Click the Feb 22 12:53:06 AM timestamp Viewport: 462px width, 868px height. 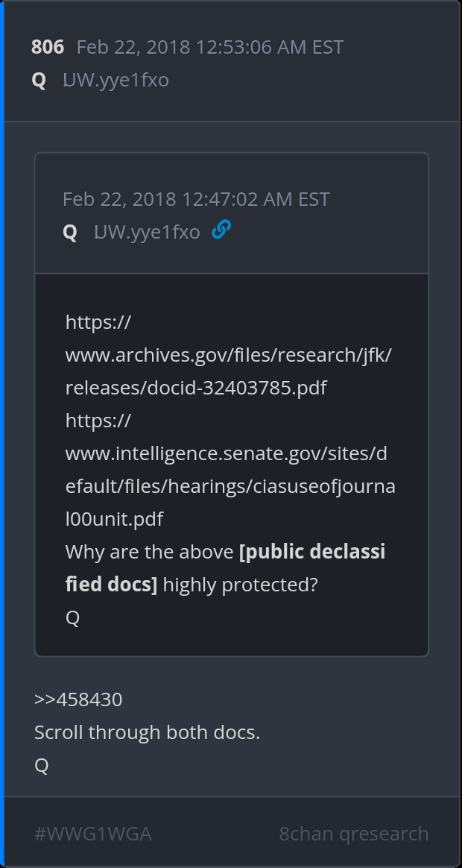tap(209, 48)
